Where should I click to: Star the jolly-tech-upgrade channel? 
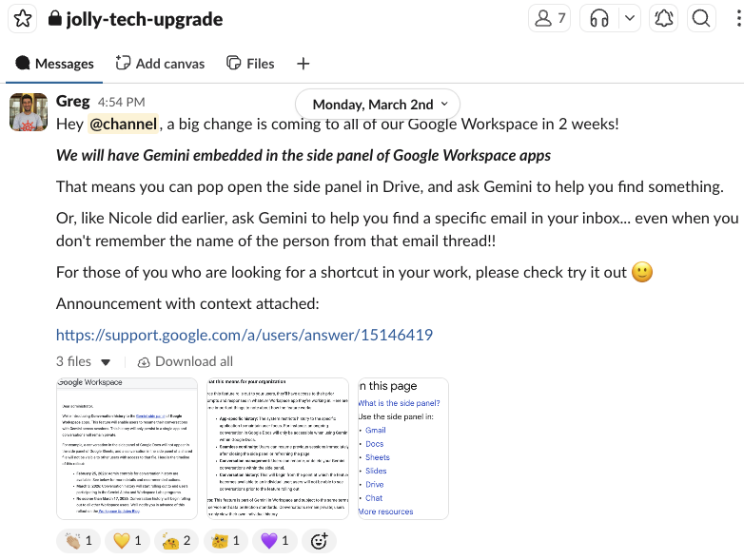point(22,19)
